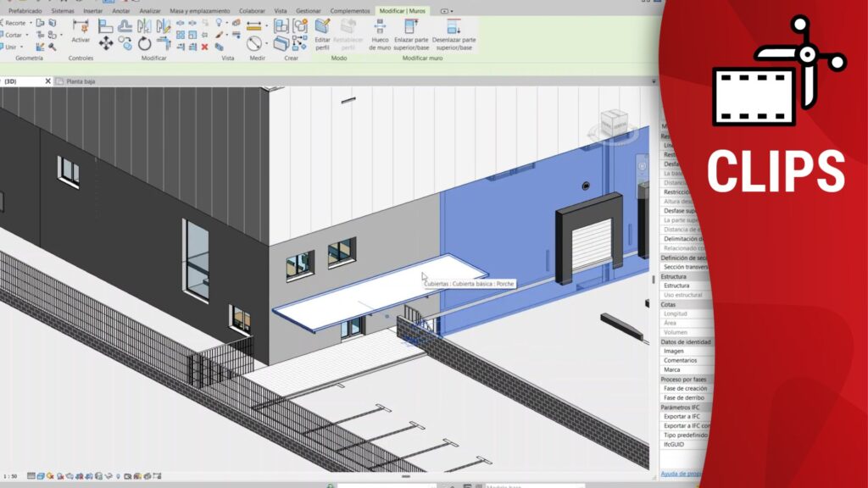Select the Move tool in Modificar panel
This screenshot has width=868, height=488.
coord(106,43)
